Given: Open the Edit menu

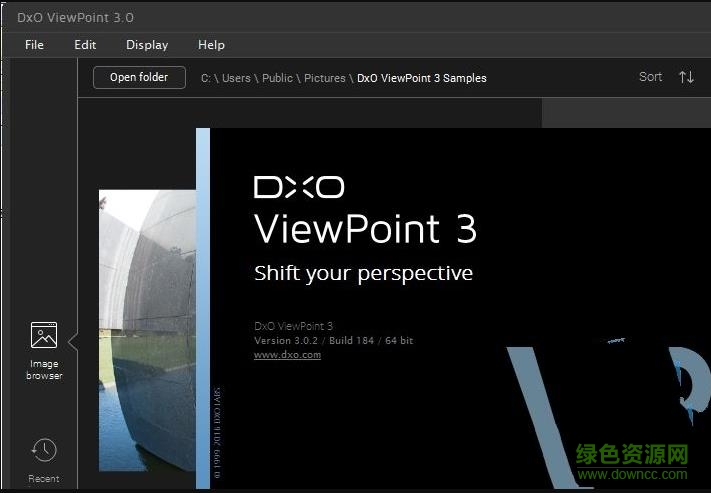Looking at the screenshot, I should coord(85,45).
